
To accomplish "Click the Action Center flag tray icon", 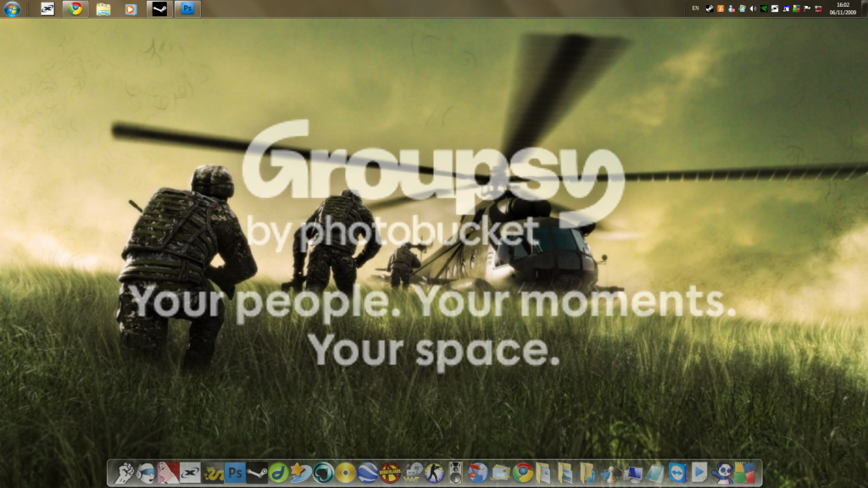I will tap(808, 8).
